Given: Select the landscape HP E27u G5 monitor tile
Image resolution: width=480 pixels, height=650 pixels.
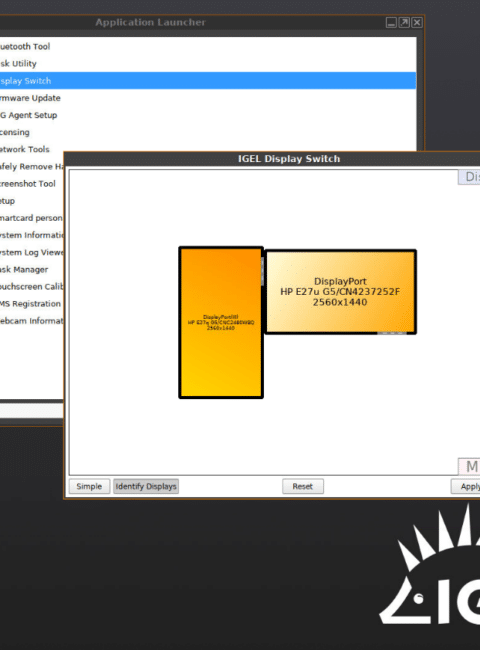Looking at the screenshot, I should tap(340, 291).
